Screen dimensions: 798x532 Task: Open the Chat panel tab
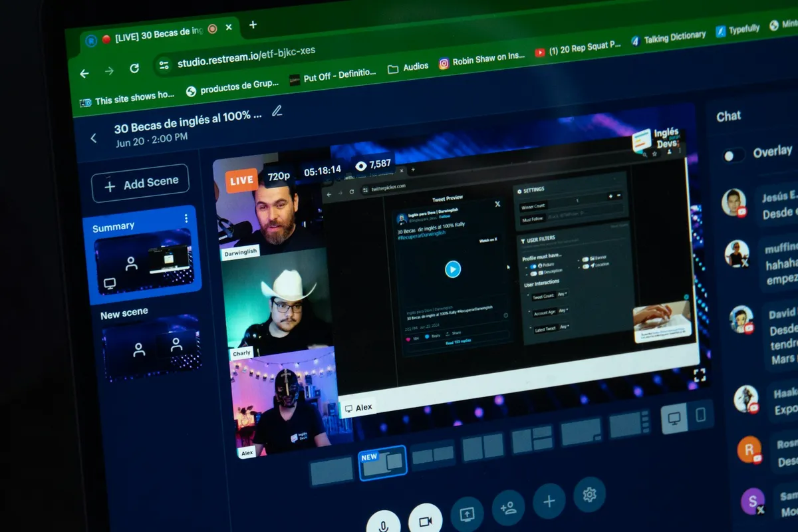pyautogui.click(x=729, y=116)
